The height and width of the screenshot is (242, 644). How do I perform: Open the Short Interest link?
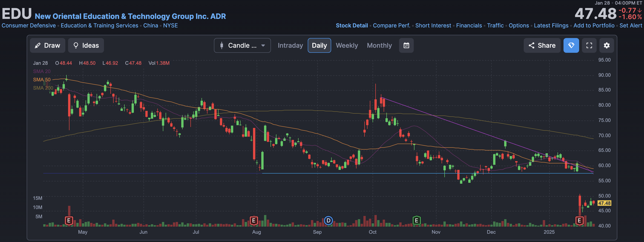[x=433, y=26]
